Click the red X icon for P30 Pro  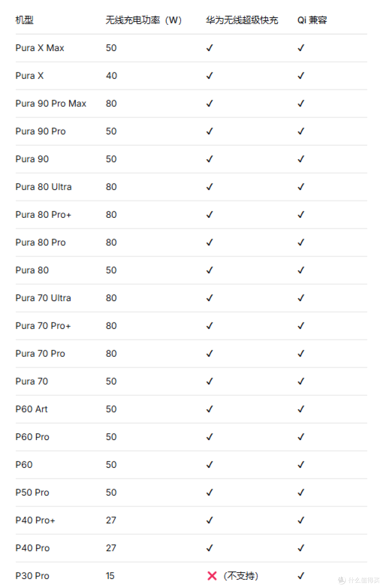click(x=212, y=576)
